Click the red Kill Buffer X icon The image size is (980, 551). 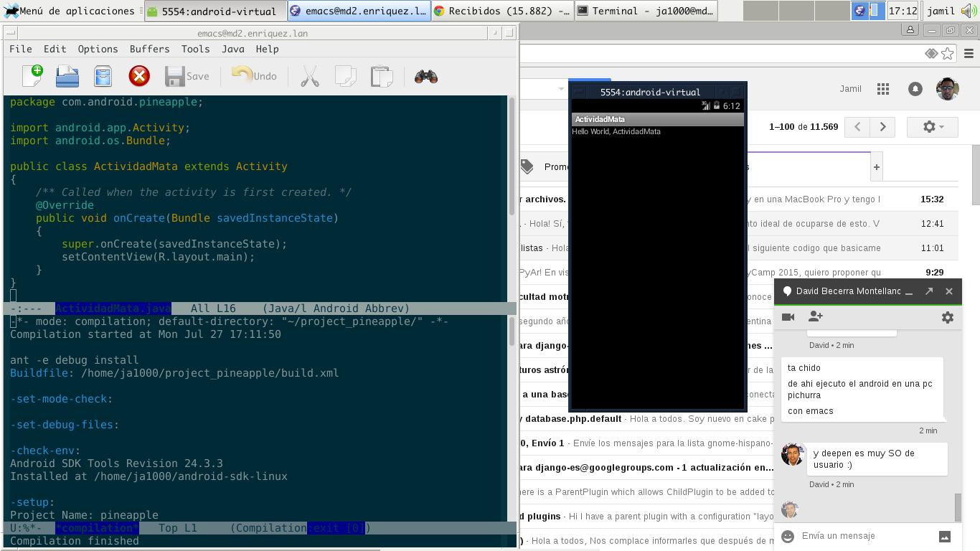139,76
